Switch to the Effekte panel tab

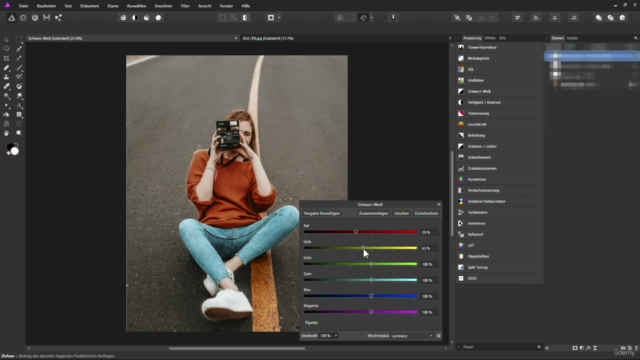tap(490, 38)
